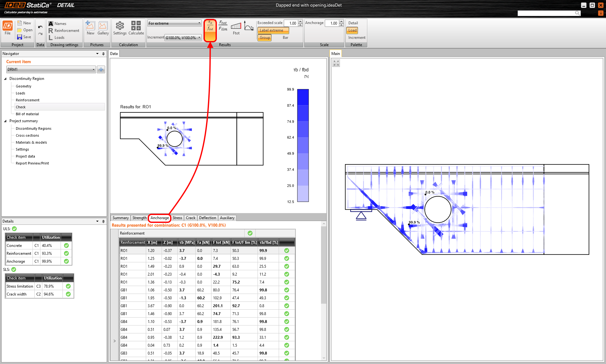Image resolution: width=606 pixels, height=364 pixels.
Task: Open the DRM1 current item dropdown
Action: (51, 69)
